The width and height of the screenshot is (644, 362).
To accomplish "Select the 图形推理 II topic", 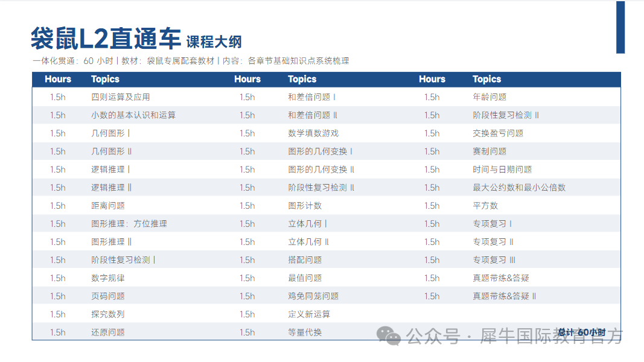I will coord(111,242).
